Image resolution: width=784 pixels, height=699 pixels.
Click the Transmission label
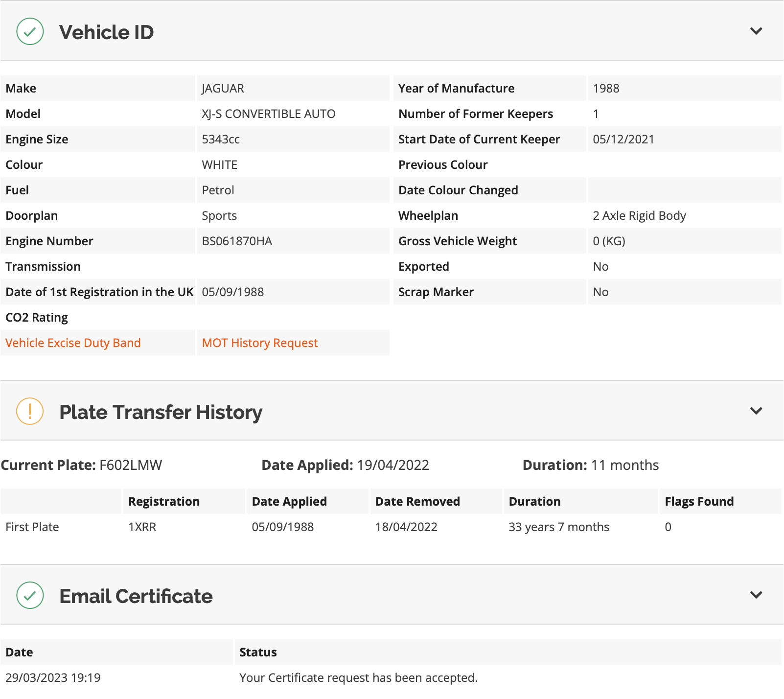pyautogui.click(x=43, y=266)
